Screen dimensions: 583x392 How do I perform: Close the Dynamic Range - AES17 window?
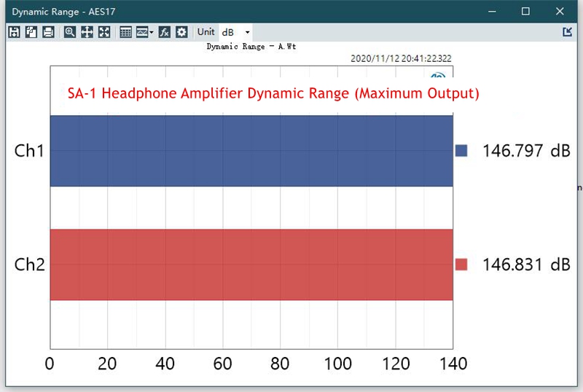(560, 12)
